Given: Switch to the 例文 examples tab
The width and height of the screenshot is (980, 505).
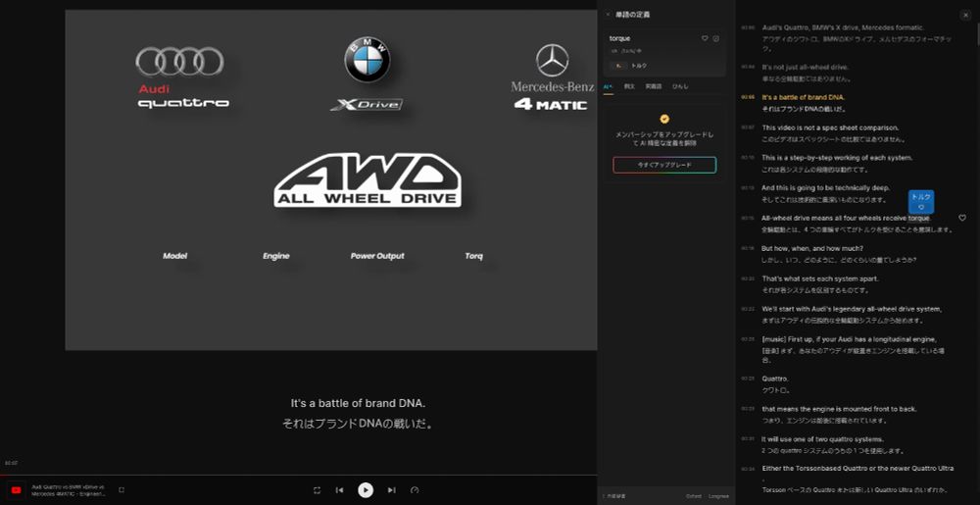Looking at the screenshot, I should coord(629,86).
